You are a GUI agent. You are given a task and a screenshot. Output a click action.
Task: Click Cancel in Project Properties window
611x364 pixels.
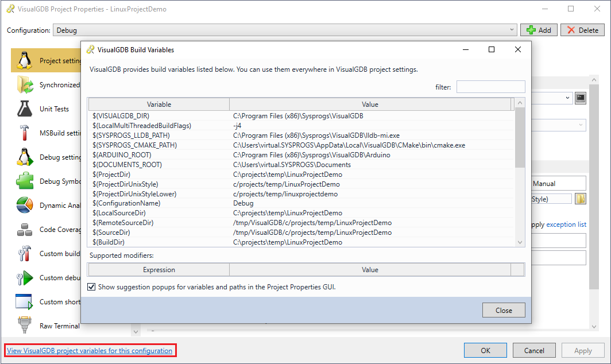click(x=534, y=350)
